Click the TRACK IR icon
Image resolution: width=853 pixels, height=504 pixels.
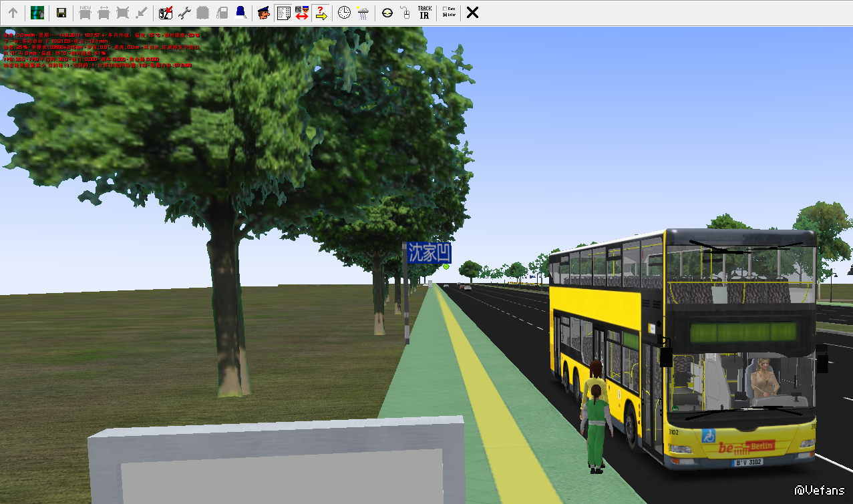click(x=424, y=13)
